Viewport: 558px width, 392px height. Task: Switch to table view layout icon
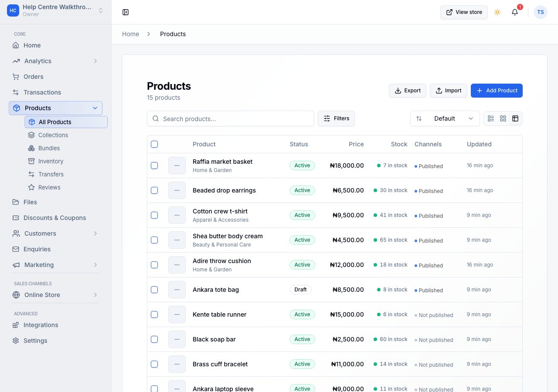(x=515, y=118)
